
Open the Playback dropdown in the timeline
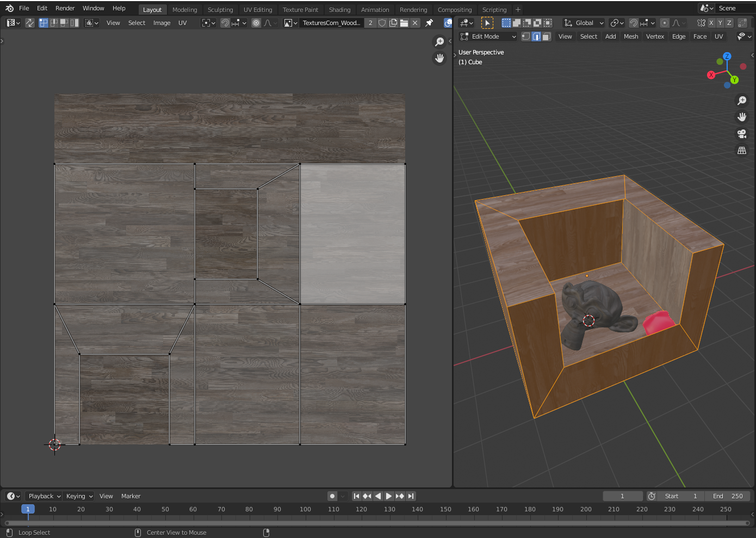pos(44,496)
